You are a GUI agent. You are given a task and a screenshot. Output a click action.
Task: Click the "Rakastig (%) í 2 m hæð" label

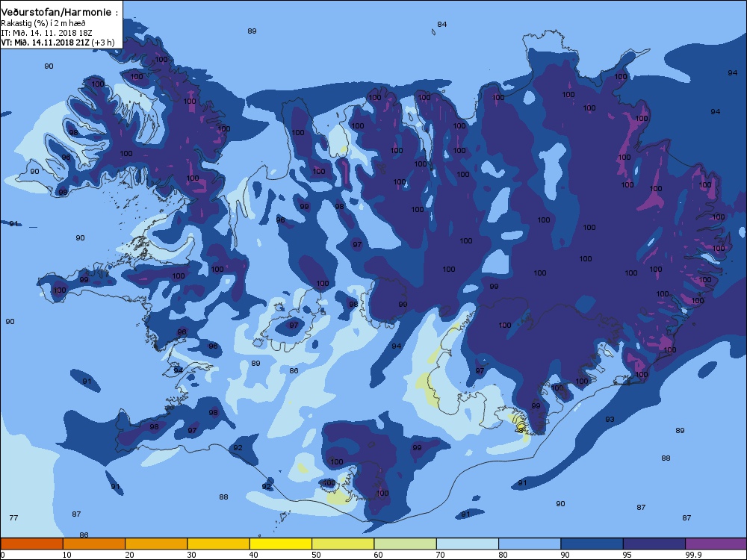pos(43,23)
